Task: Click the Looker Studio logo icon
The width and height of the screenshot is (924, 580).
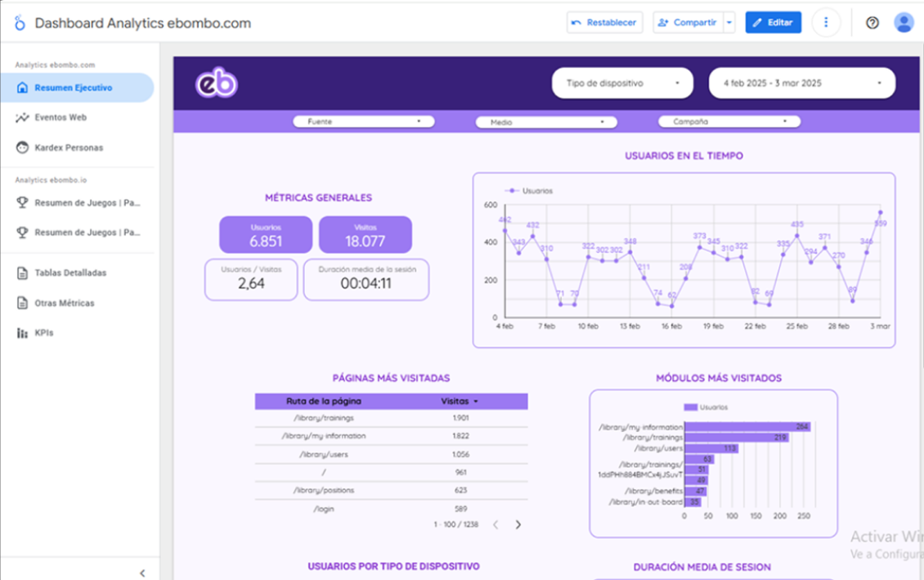Action: (20, 23)
